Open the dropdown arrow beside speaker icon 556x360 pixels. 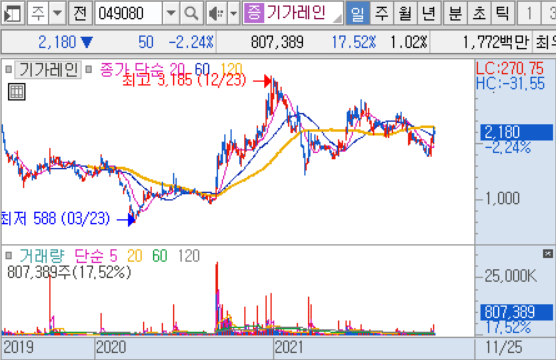234,13
